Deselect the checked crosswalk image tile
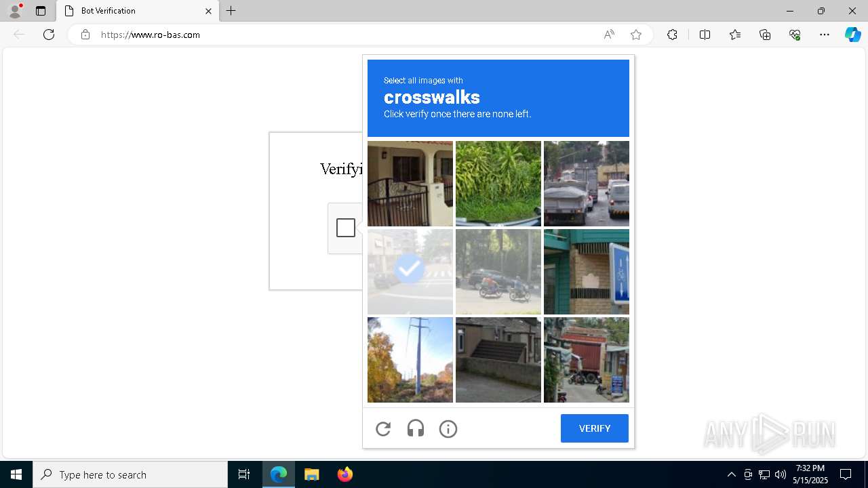868x488 pixels. pos(410,272)
